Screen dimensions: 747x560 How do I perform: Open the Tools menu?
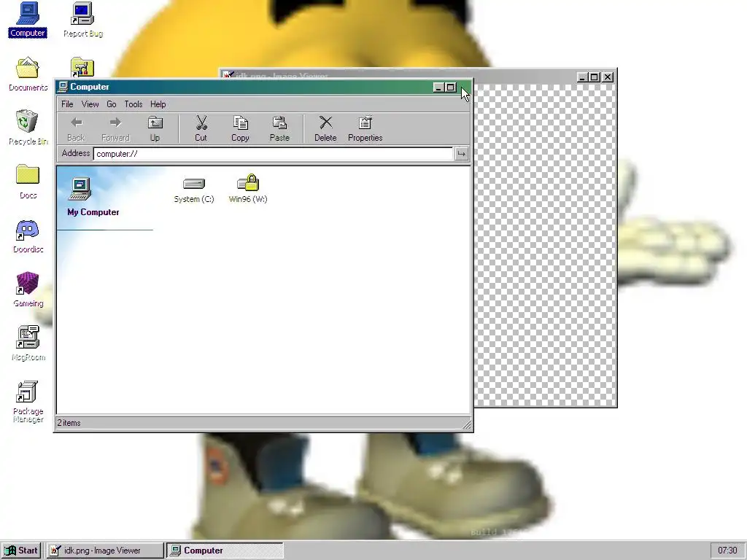(x=133, y=104)
